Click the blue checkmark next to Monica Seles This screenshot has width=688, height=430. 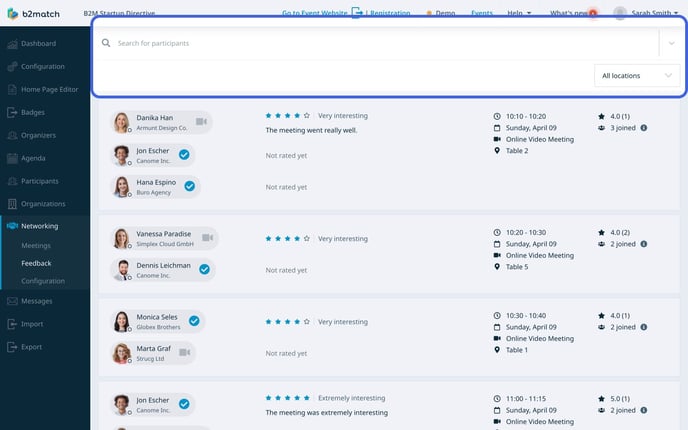point(194,321)
